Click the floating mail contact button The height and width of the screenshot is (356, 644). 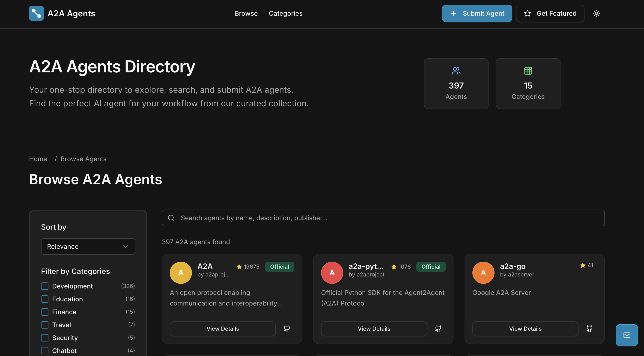(x=626, y=335)
